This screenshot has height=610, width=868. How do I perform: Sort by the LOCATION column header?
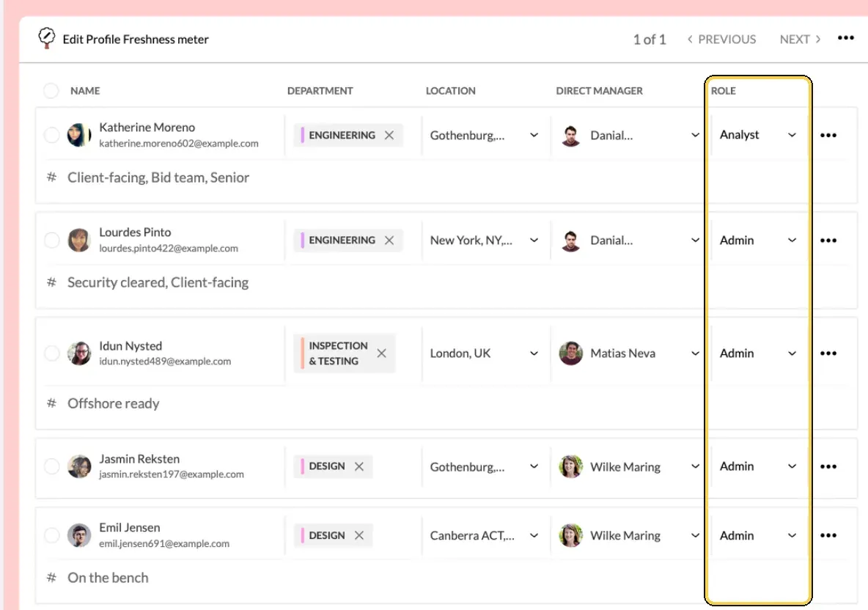click(x=451, y=91)
